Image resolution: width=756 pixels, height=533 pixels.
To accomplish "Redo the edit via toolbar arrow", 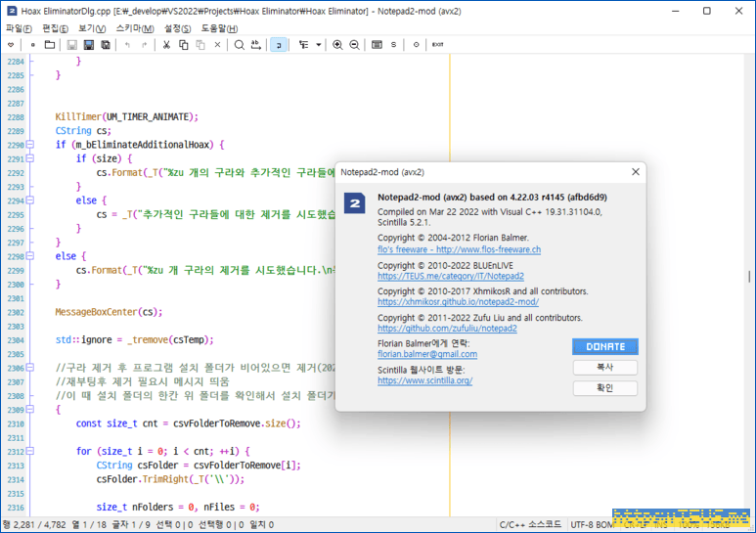I will [144, 45].
